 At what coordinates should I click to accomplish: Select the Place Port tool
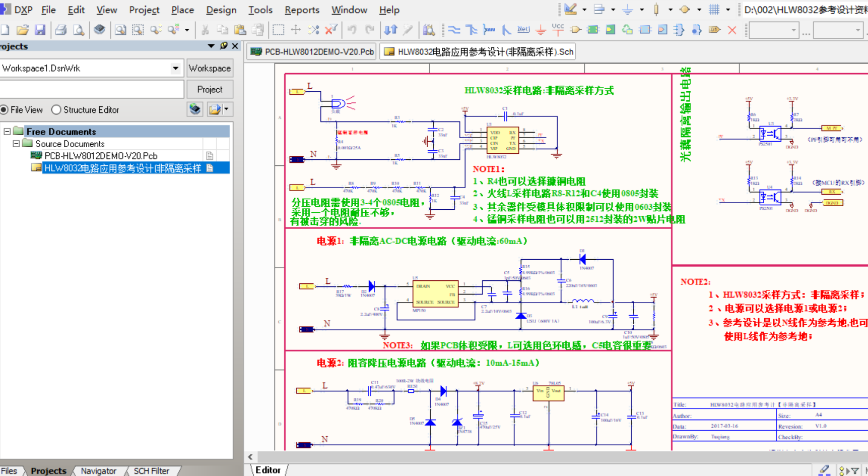click(x=714, y=30)
